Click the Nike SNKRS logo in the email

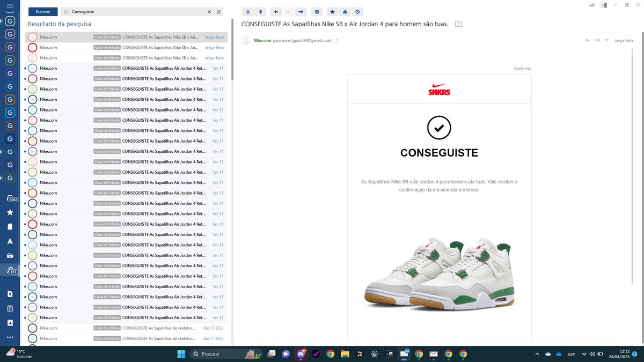point(439,89)
